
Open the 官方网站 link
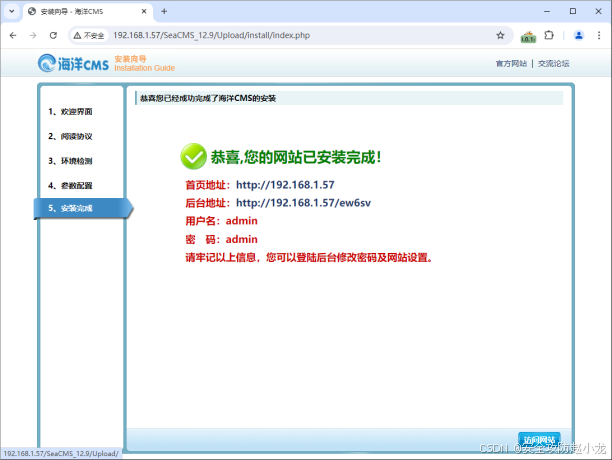pyautogui.click(x=511, y=64)
